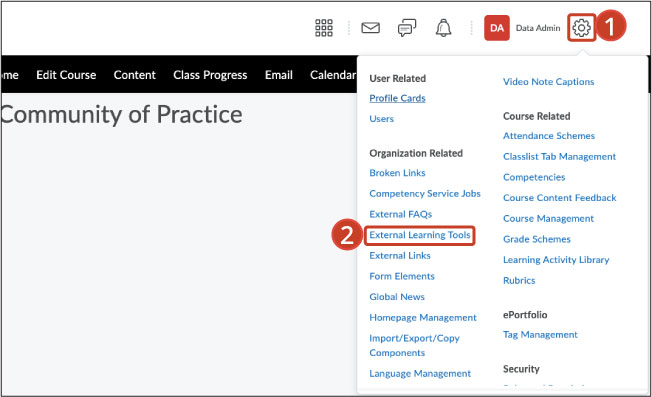Screen dimensions: 652x397
Task: Open the Profile Cards link
Action: pyautogui.click(x=397, y=98)
